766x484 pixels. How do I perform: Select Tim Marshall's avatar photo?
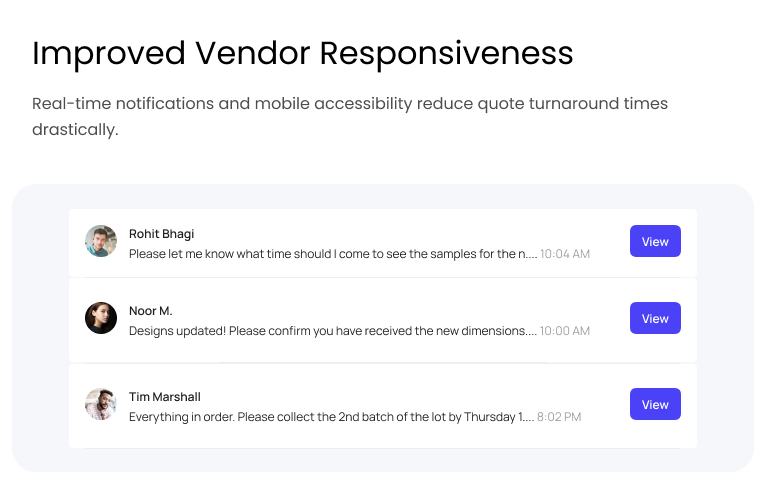tap(101, 404)
